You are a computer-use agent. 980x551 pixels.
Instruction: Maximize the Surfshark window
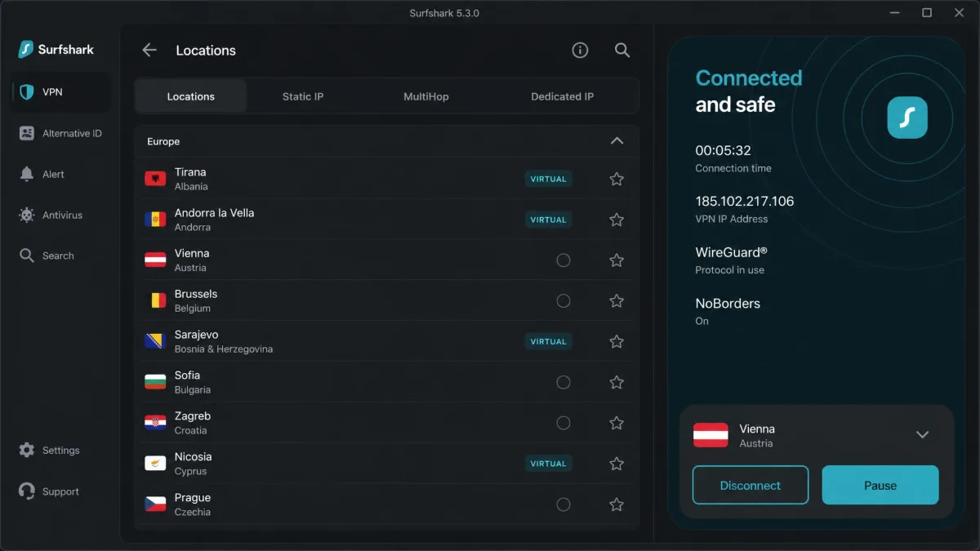click(x=927, y=12)
